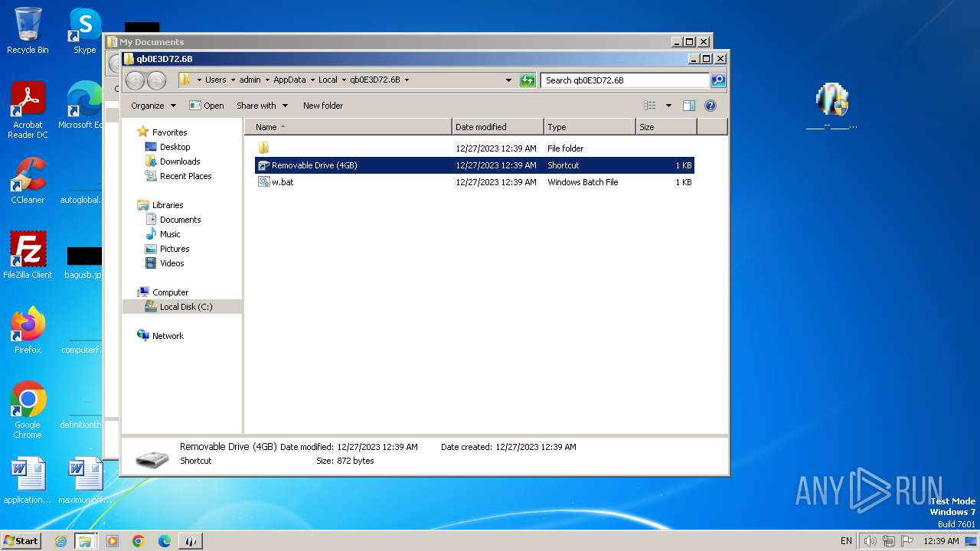This screenshot has height=551, width=980.
Task: Select the unnamed folder icon in file list
Action: (x=263, y=148)
